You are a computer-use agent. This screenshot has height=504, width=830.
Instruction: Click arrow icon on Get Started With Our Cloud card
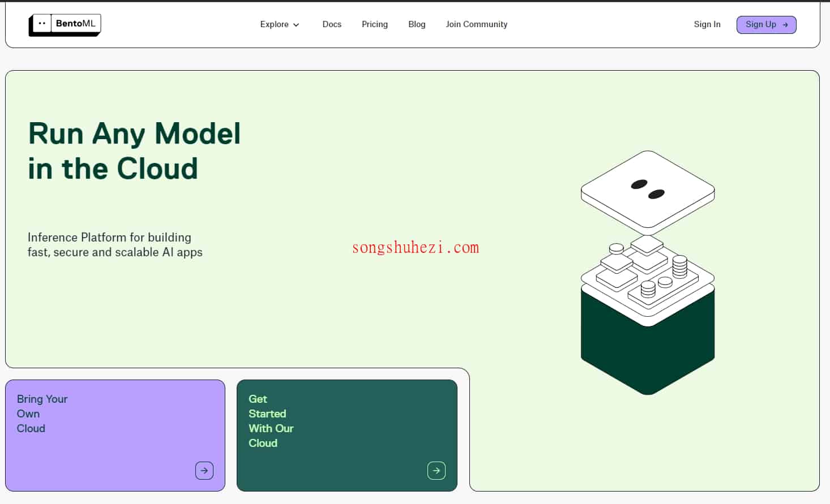[x=437, y=471]
